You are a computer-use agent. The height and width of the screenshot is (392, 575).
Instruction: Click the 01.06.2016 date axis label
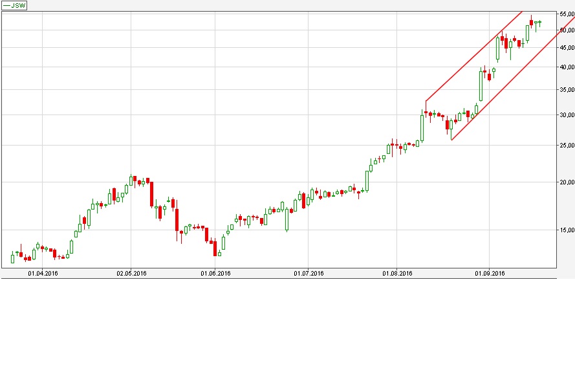(215, 274)
